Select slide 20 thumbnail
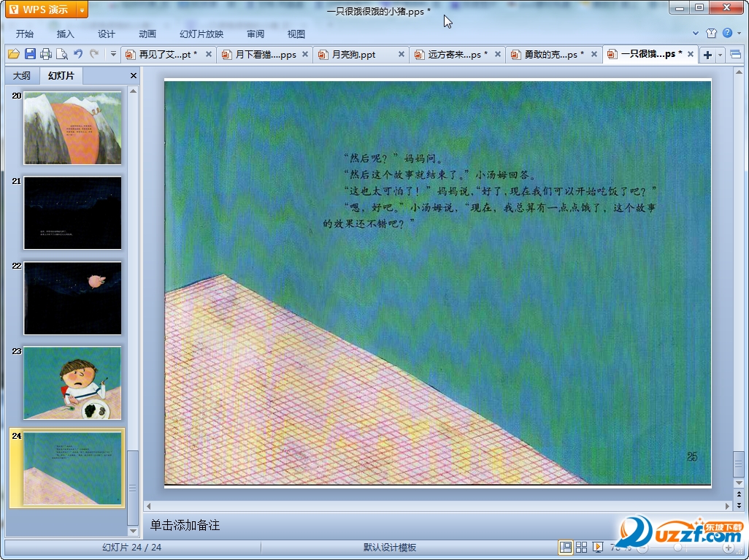Screen dimensions: 749x560 72,128
